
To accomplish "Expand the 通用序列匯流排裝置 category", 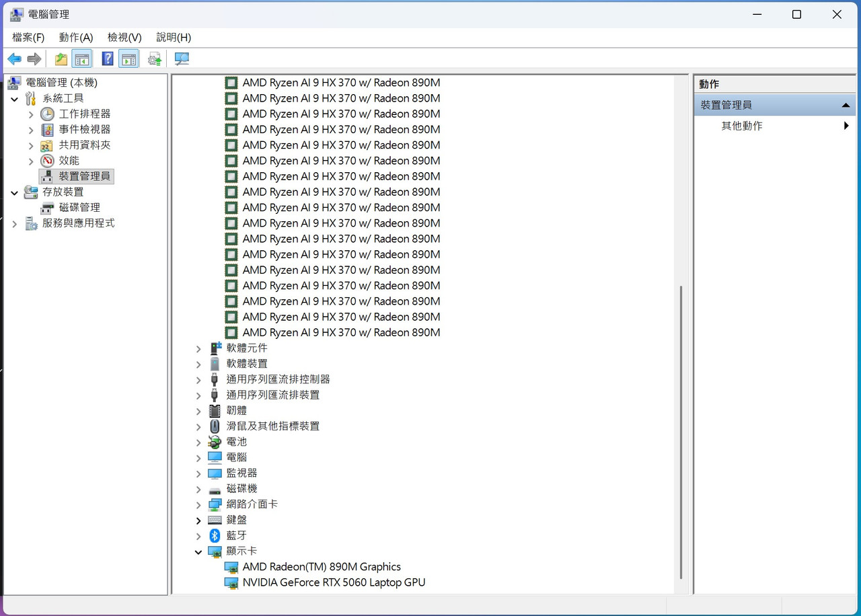I will click(198, 395).
